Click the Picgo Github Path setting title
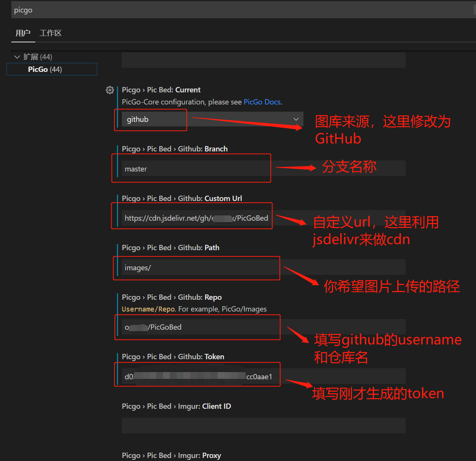476x461 pixels. (x=171, y=248)
